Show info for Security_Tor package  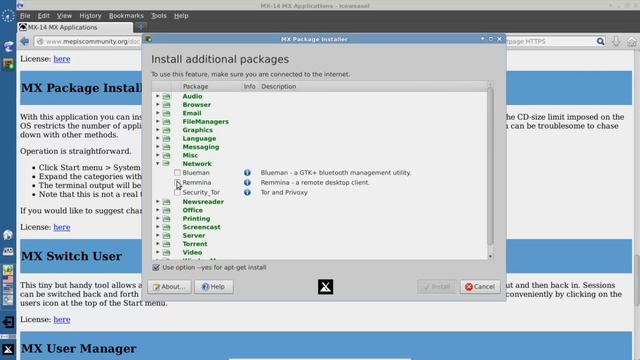coord(247,192)
